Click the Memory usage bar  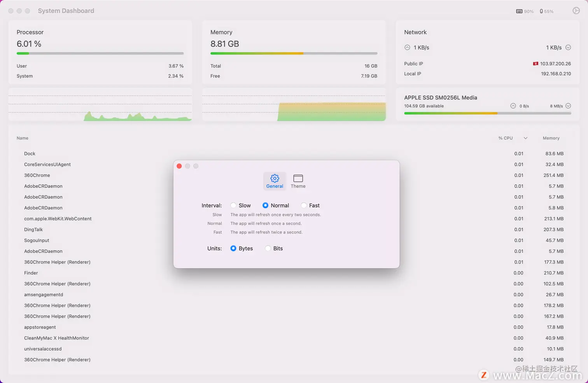(x=294, y=53)
